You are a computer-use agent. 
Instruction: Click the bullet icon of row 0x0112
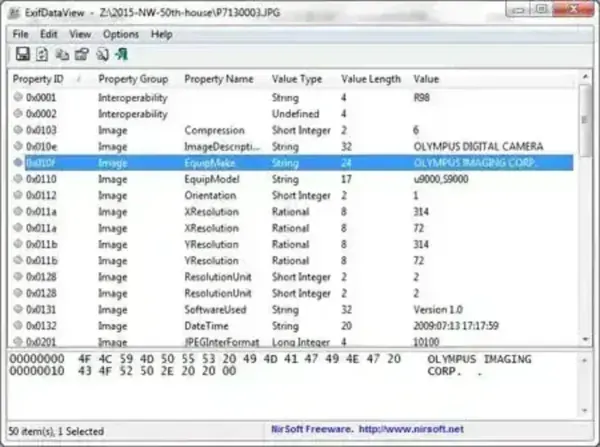(18, 195)
